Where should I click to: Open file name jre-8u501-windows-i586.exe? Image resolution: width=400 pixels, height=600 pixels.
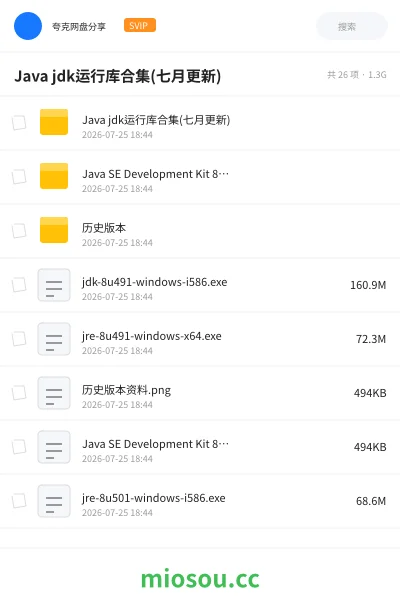tap(153, 498)
